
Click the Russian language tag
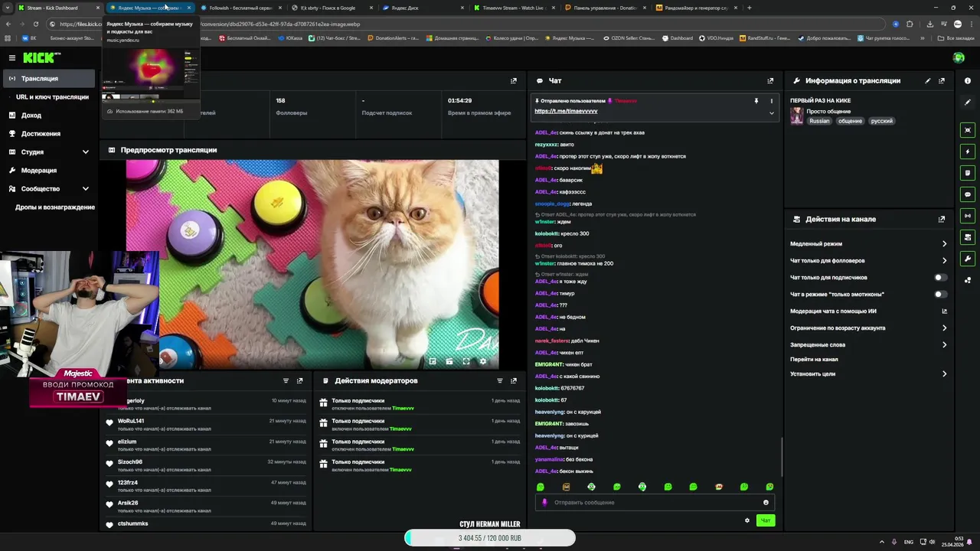pos(819,121)
